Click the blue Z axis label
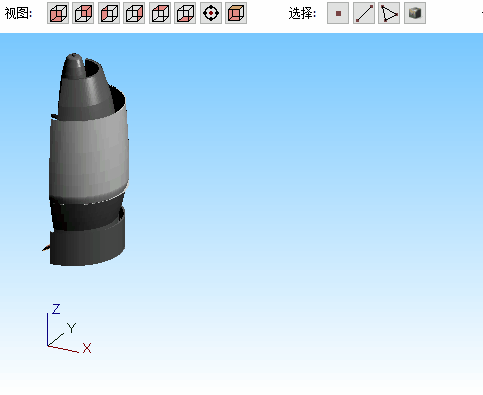The height and width of the screenshot is (395, 483). 56,309
